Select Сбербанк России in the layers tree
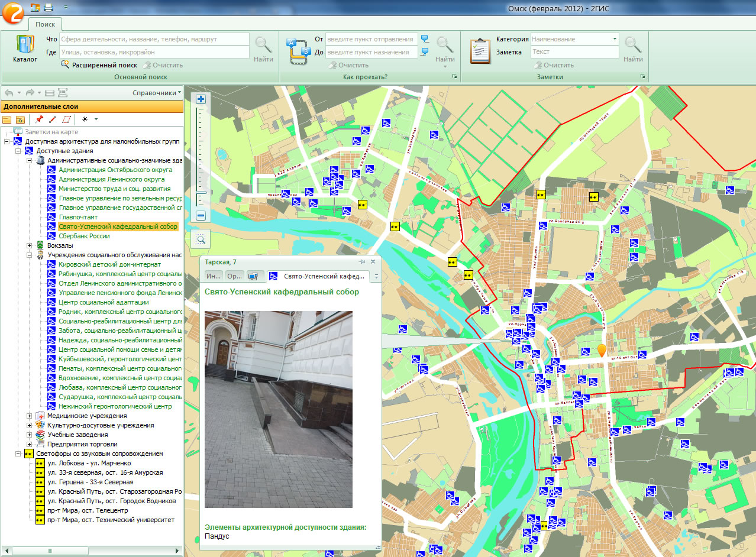The width and height of the screenshot is (756, 557). click(x=84, y=236)
